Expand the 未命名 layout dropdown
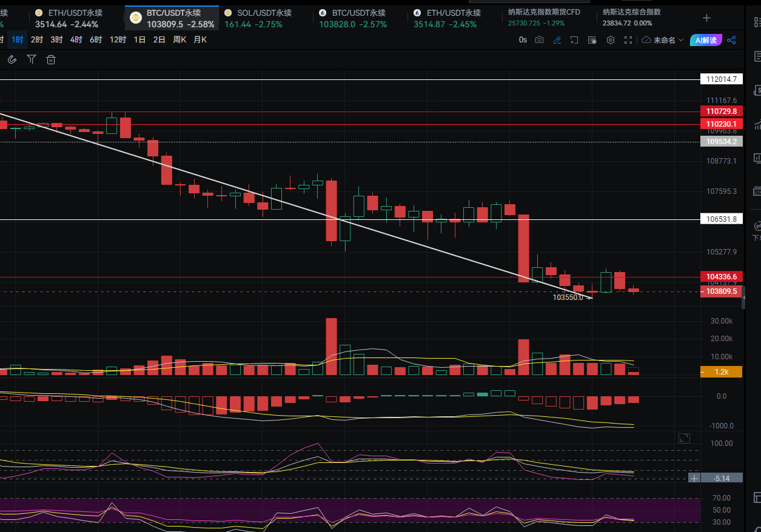 coord(663,40)
